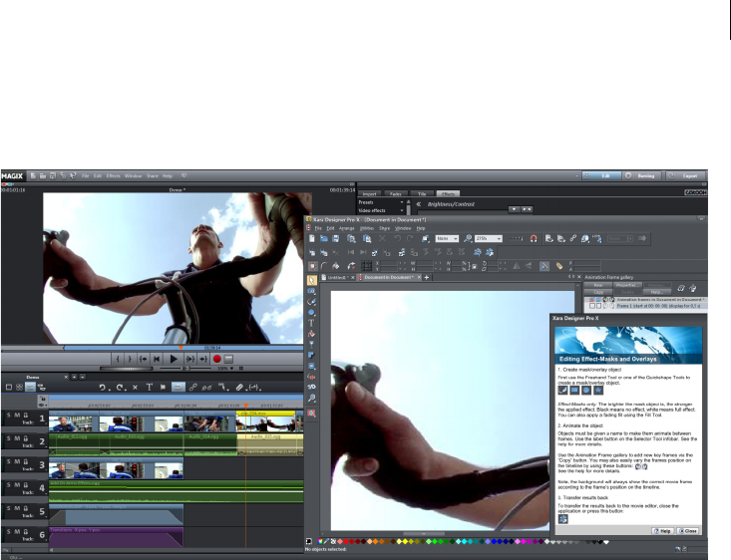The image size is (731, 560).
Task: Click the delete X icon in timeline toolbar
Action: [135, 388]
